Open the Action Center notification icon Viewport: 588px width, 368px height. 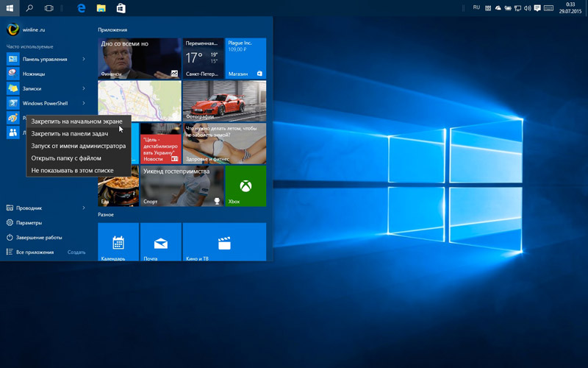click(x=538, y=8)
